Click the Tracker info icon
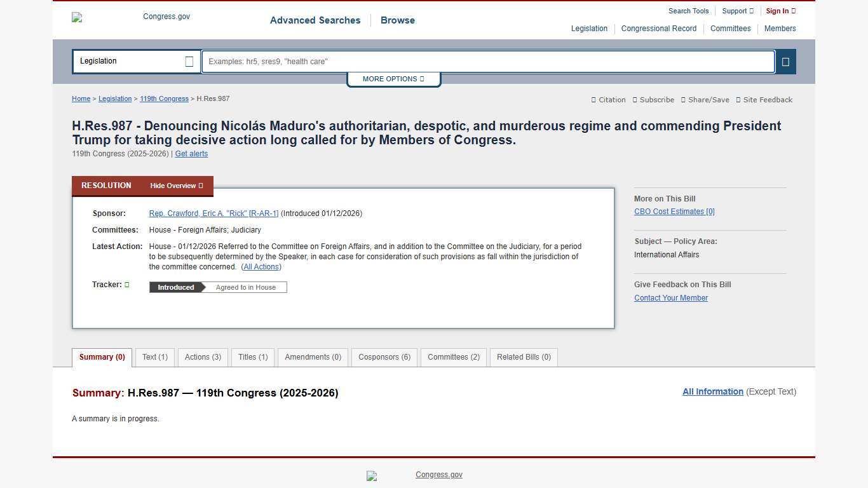This screenshot has height=488, width=868. coord(126,284)
